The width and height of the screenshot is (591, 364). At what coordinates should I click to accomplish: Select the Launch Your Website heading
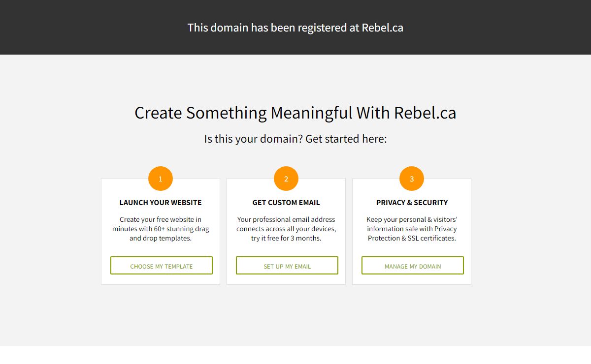[161, 203]
